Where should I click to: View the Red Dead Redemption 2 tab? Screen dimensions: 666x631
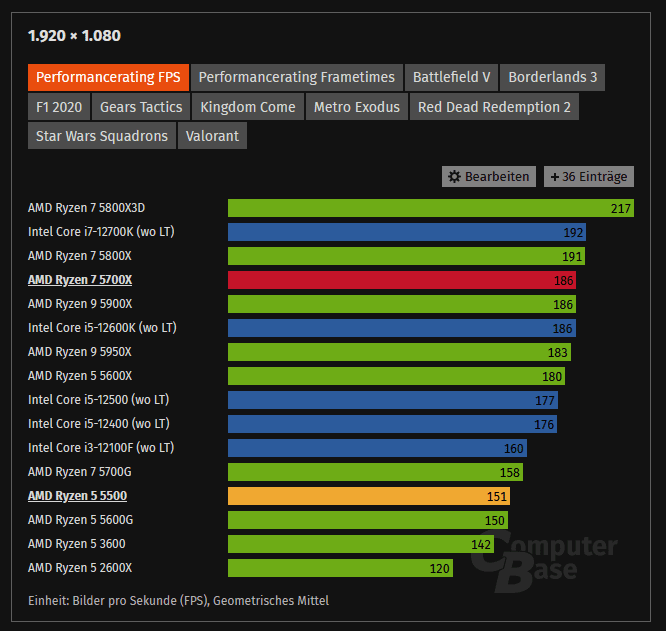point(494,107)
